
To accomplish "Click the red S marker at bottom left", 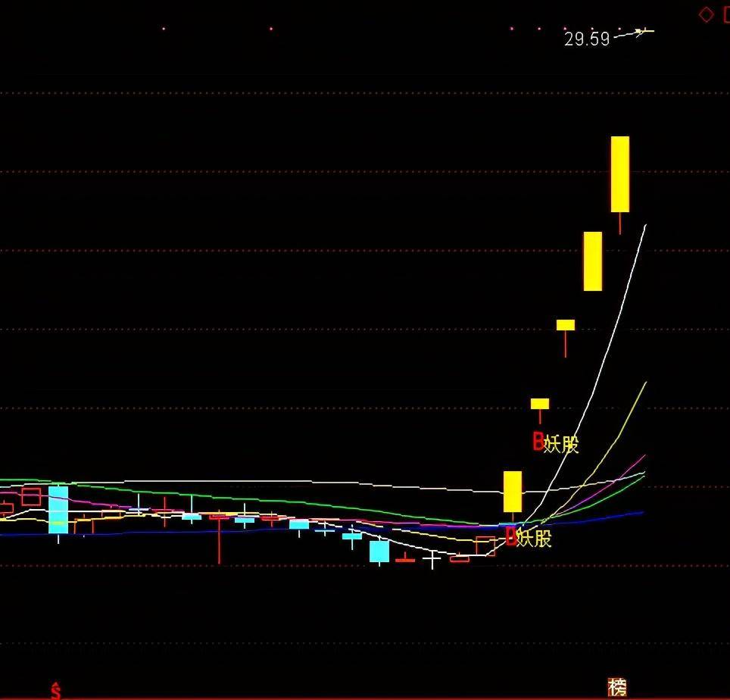I will [x=55, y=691].
